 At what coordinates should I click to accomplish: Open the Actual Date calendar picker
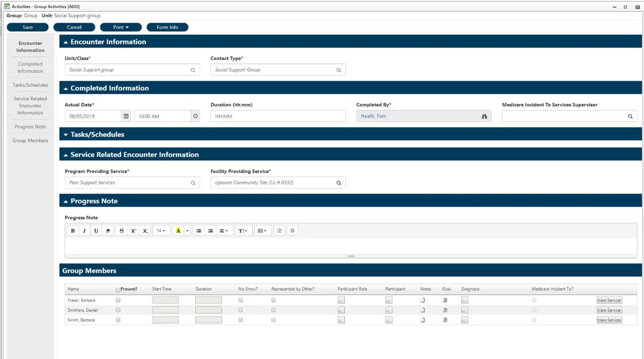coord(125,116)
